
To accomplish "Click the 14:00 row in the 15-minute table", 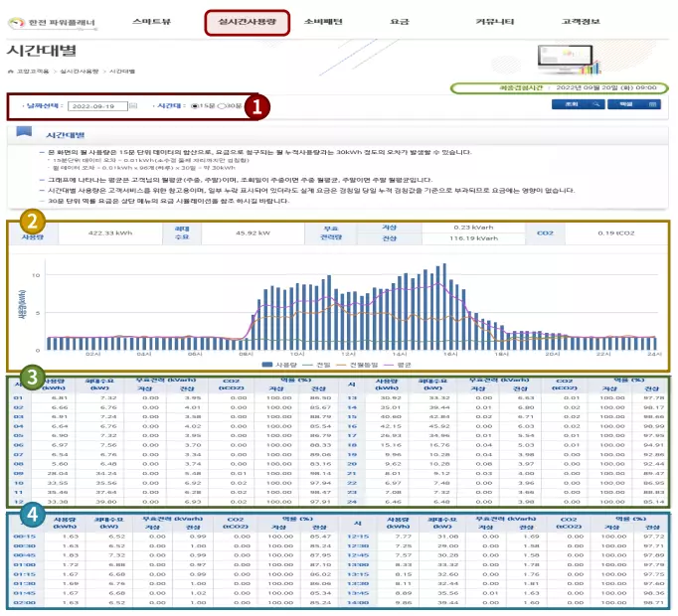I will click(506, 603).
